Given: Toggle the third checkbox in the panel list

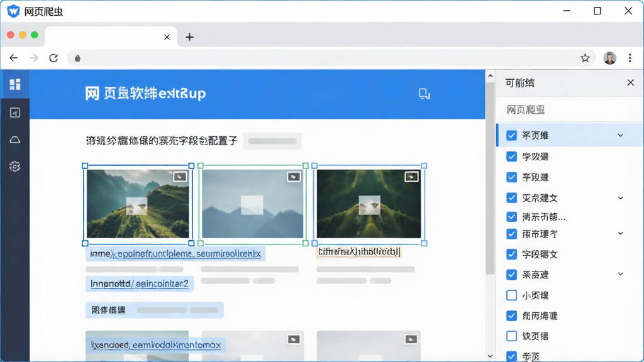Looking at the screenshot, I should click(x=511, y=177).
